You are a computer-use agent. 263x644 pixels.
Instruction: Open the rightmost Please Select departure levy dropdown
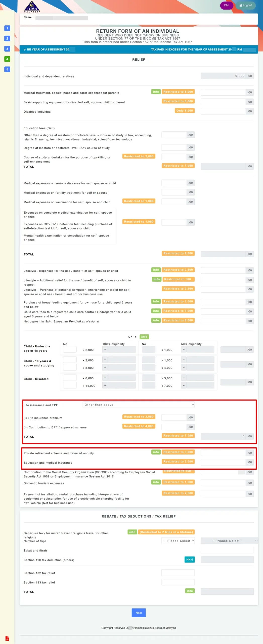(x=229, y=541)
